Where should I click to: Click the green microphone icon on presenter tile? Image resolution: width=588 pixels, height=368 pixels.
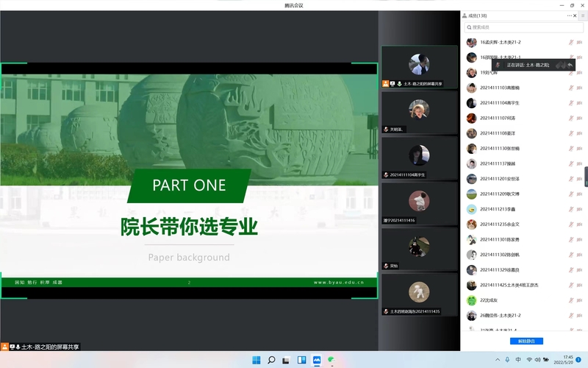tap(399, 84)
